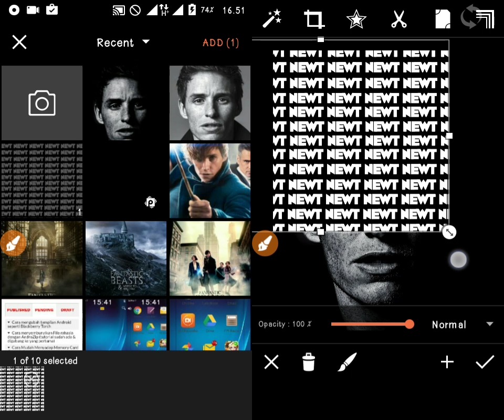The height and width of the screenshot is (420, 504).
Task: Open the star favorites tool
Action: click(x=356, y=19)
